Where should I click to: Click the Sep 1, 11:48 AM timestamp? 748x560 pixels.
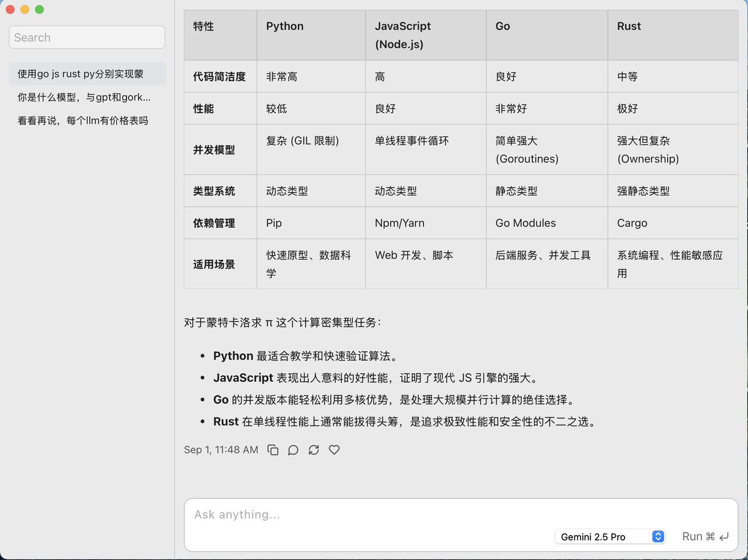pos(221,450)
